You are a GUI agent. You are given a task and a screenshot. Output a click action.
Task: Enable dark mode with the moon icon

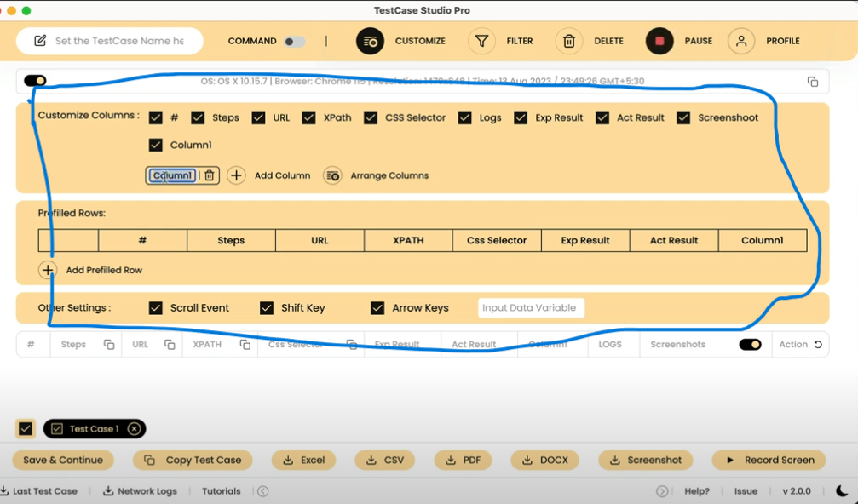[843, 491]
